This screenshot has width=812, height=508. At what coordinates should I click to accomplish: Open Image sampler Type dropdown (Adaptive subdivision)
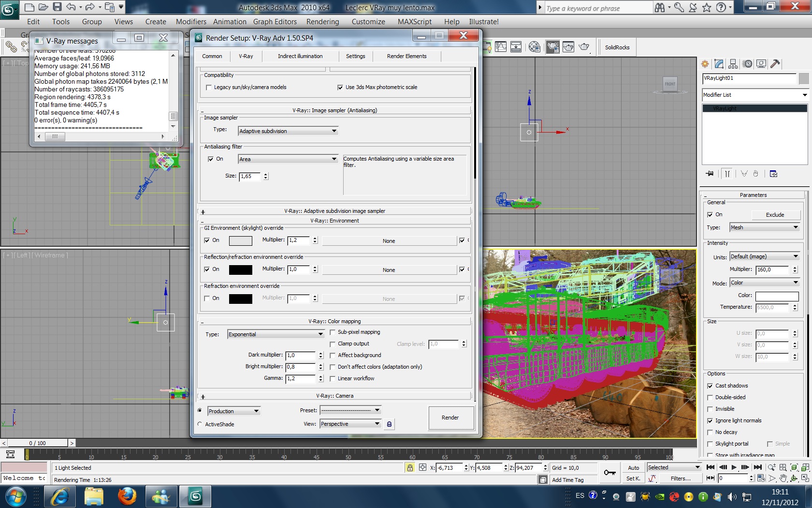coord(288,131)
